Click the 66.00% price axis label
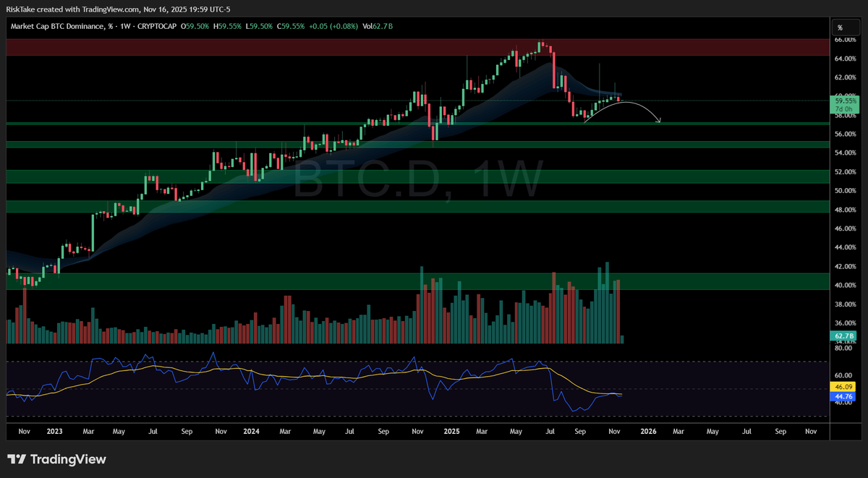The image size is (868, 478). (846, 40)
